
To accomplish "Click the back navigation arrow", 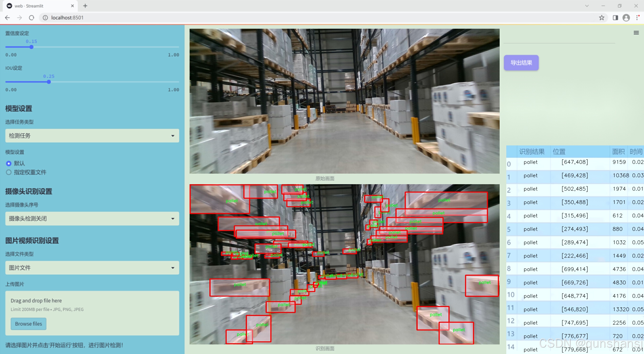I will tap(7, 18).
